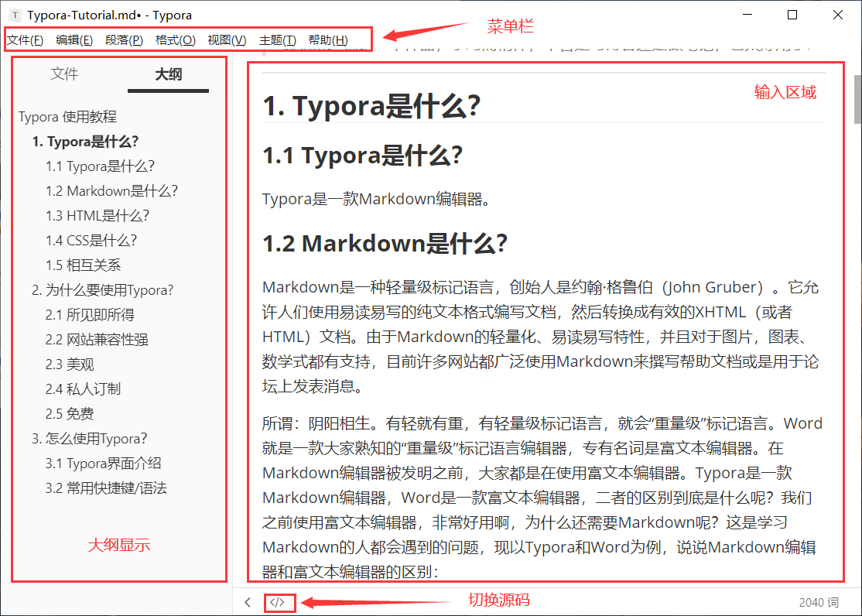Select outline item 3.2 常用快捷键/语法
This screenshot has width=862, height=616.
point(106,488)
